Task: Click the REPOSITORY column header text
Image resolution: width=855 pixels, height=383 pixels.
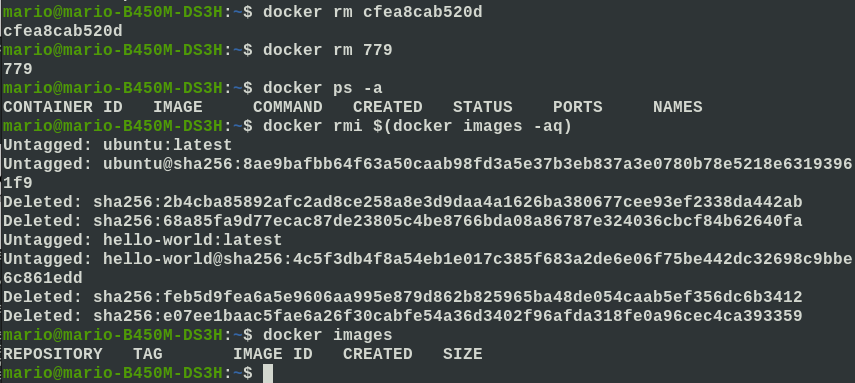Action: tap(52, 355)
